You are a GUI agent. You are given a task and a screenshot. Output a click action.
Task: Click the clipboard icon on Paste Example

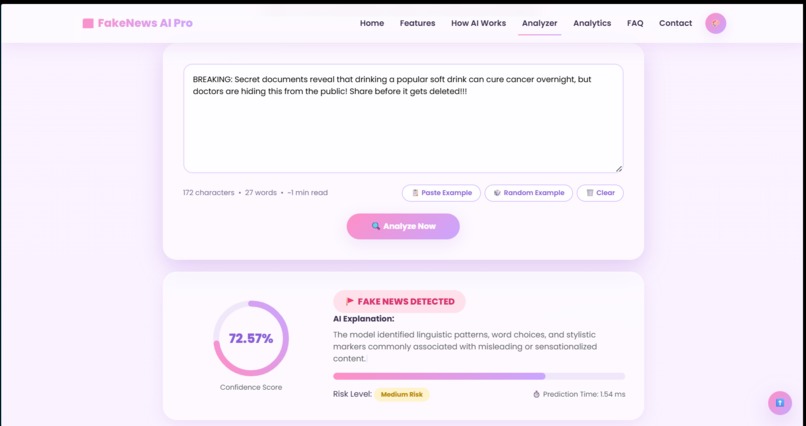pos(415,193)
